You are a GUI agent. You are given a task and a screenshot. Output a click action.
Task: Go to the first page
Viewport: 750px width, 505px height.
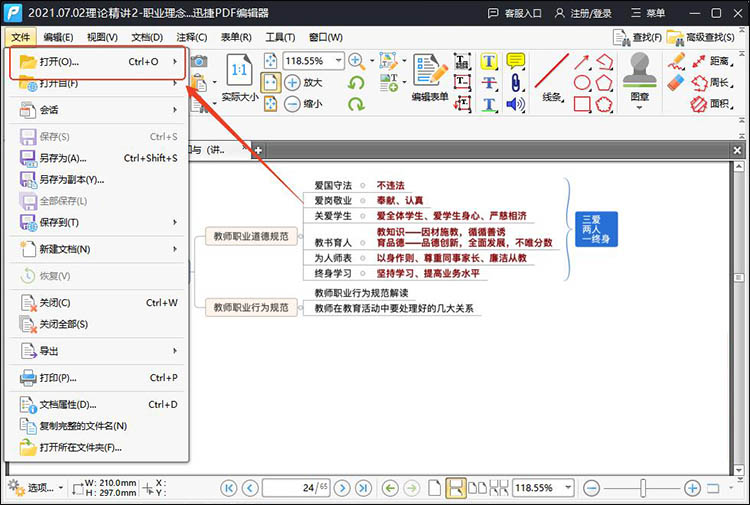229,488
